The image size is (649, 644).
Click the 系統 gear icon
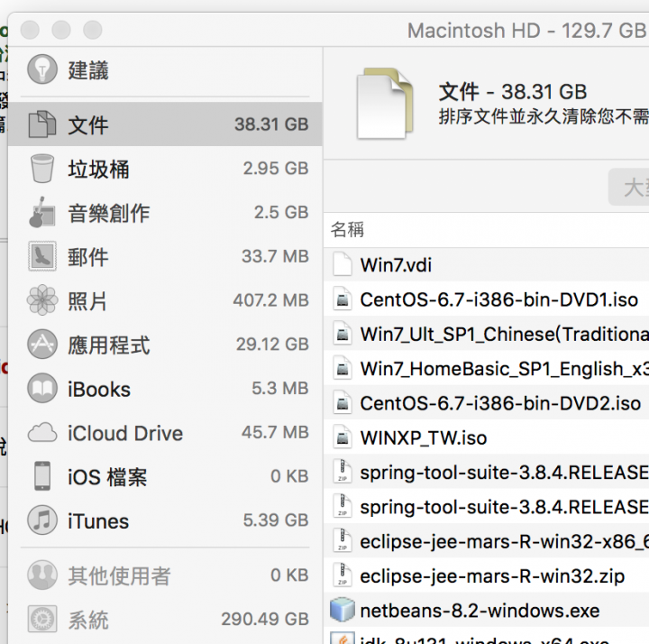(x=42, y=619)
